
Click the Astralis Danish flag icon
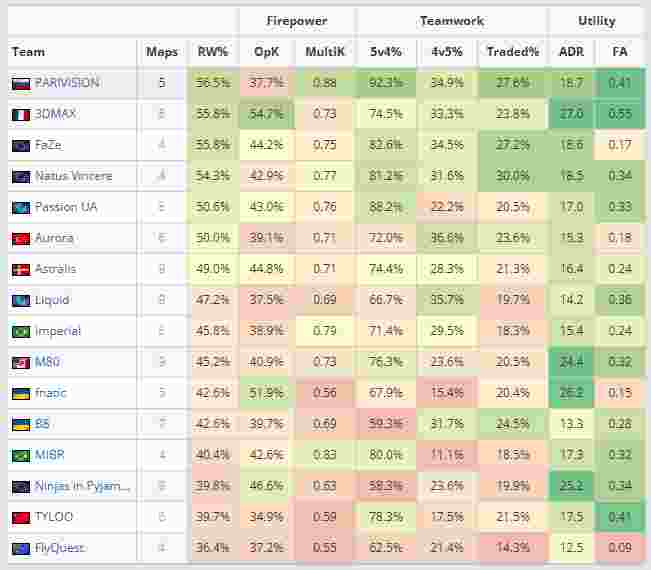tap(21, 269)
